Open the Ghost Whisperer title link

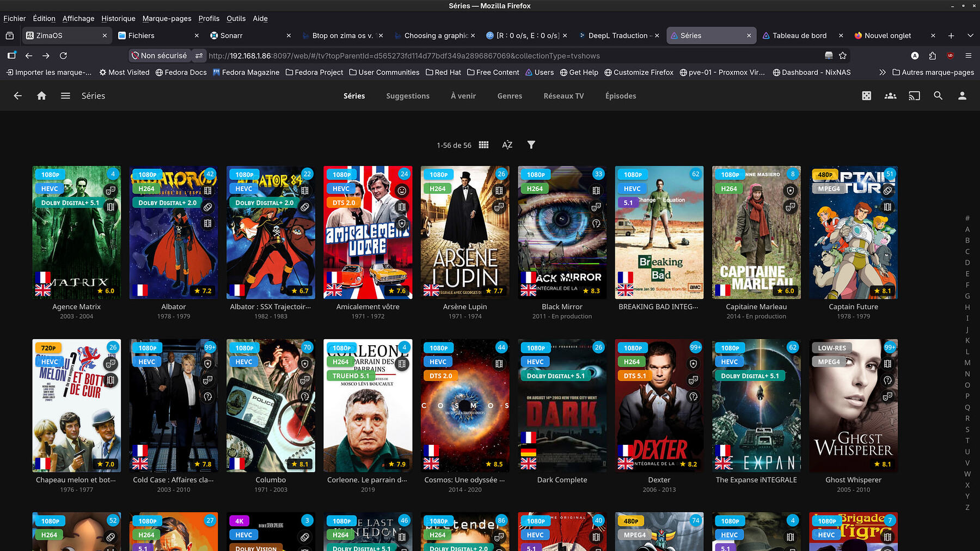click(x=853, y=480)
